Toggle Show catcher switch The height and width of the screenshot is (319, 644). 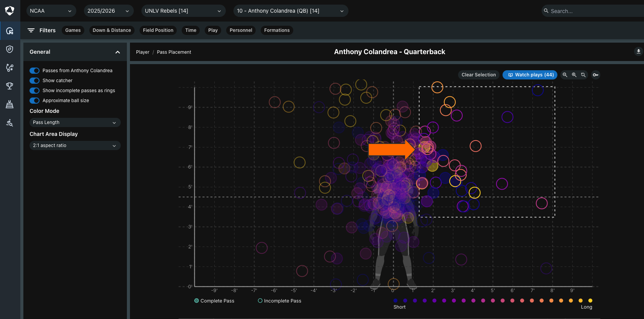point(34,81)
